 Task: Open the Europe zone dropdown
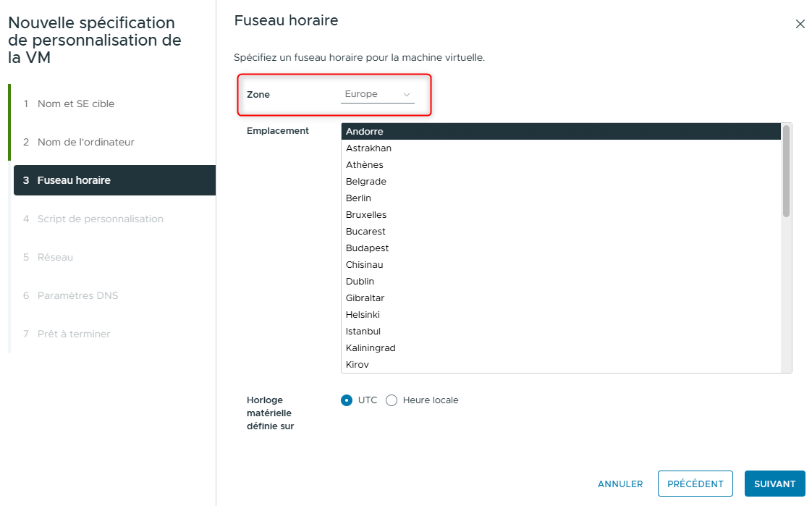[376, 93]
